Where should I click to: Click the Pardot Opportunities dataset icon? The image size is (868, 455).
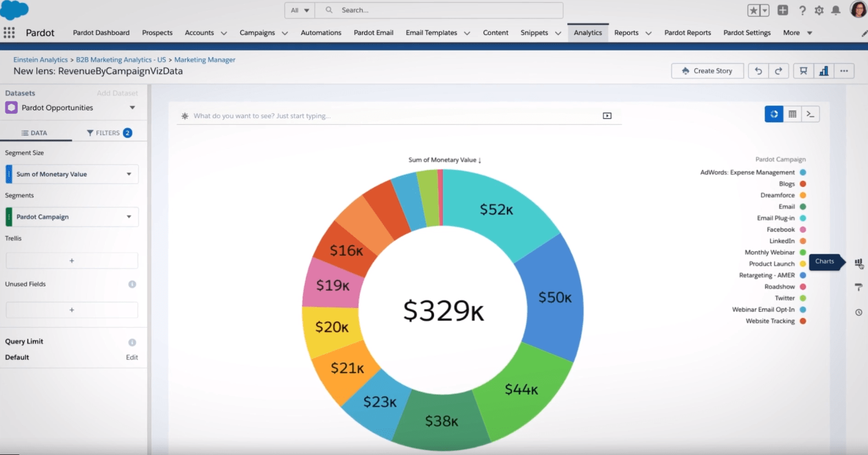click(12, 108)
